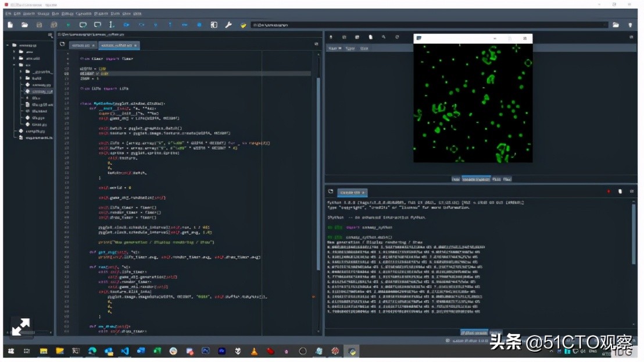644x362 pixels.
Task: Open the Consoles menu
Action: point(84,13)
